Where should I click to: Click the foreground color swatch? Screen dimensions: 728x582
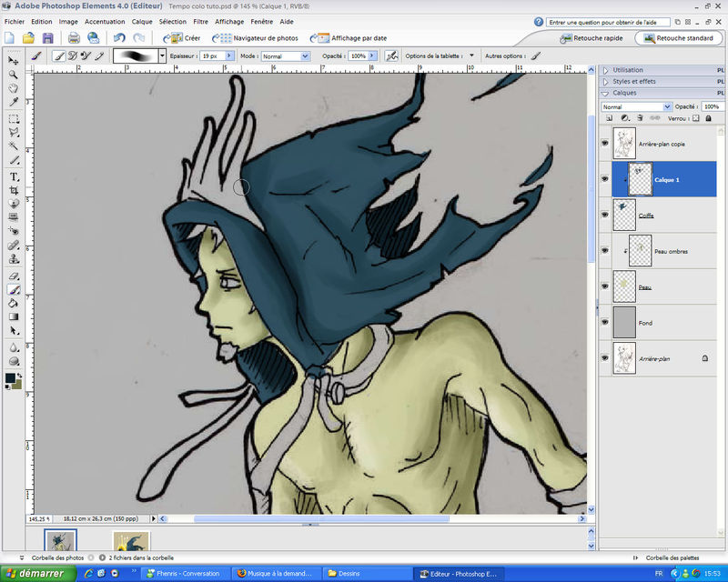pos(10,378)
